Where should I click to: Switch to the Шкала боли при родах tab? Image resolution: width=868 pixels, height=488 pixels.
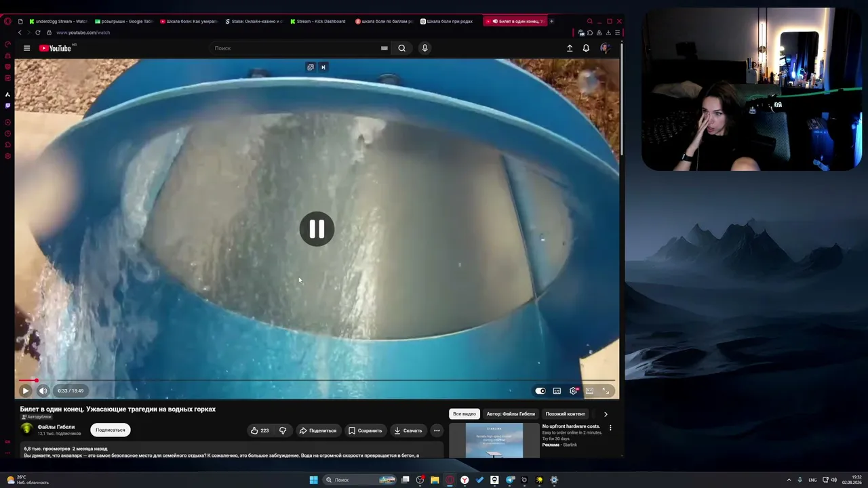pos(448,21)
